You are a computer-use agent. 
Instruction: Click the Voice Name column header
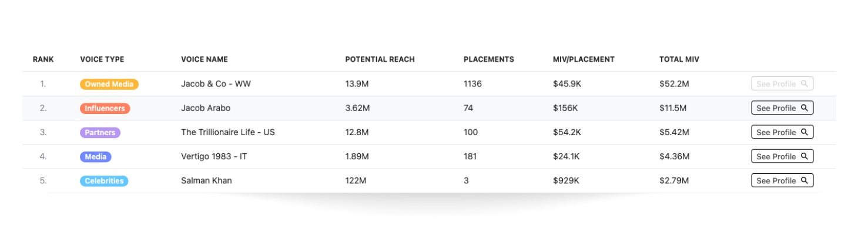(x=204, y=59)
